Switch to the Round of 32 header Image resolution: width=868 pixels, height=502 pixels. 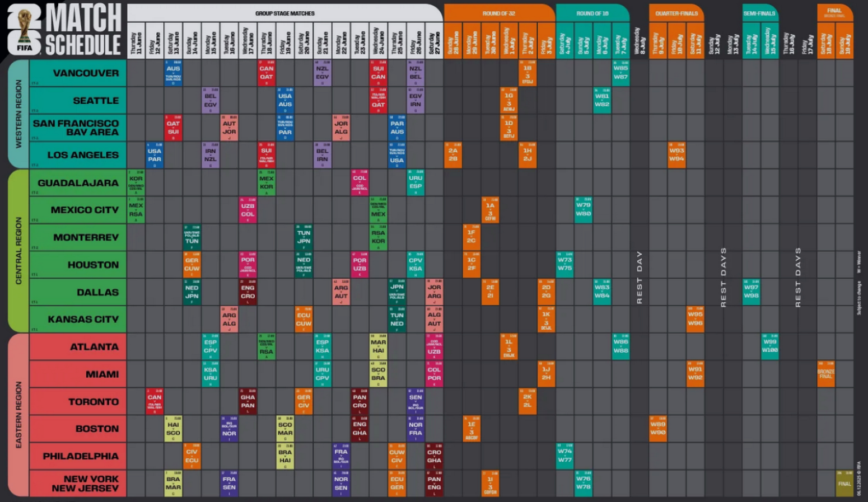498,13
